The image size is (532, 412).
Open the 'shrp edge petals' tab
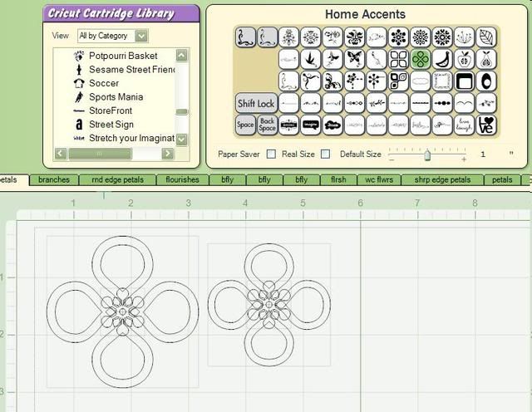[x=442, y=179]
